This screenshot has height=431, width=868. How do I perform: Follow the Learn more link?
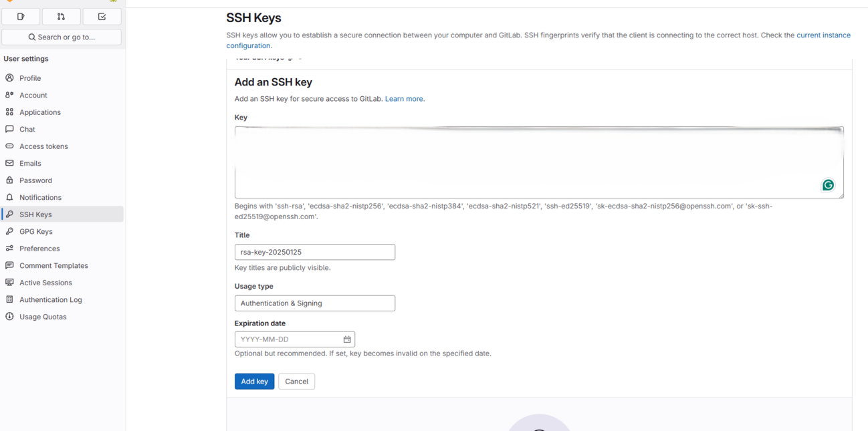point(404,99)
